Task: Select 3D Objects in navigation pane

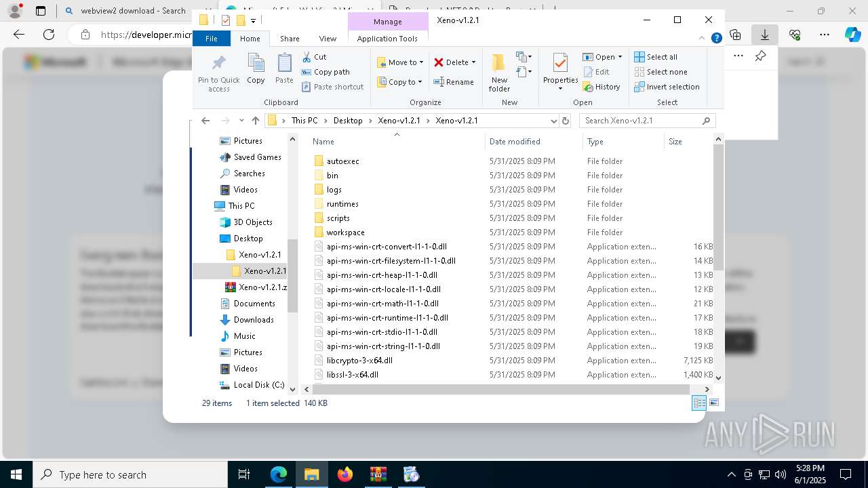Action: 253,222
